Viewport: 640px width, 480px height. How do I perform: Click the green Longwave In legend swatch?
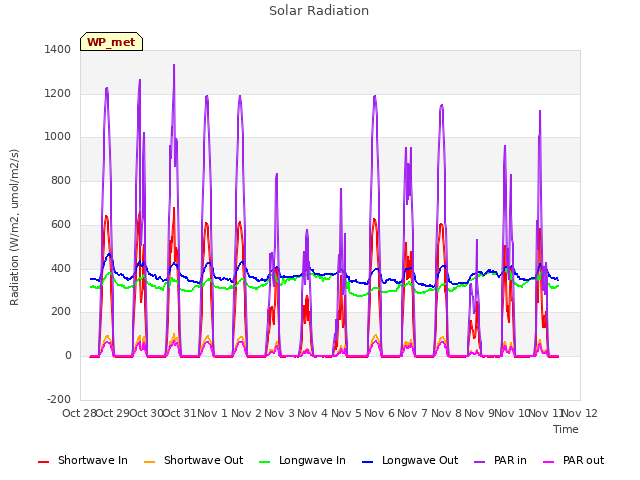click(264, 462)
